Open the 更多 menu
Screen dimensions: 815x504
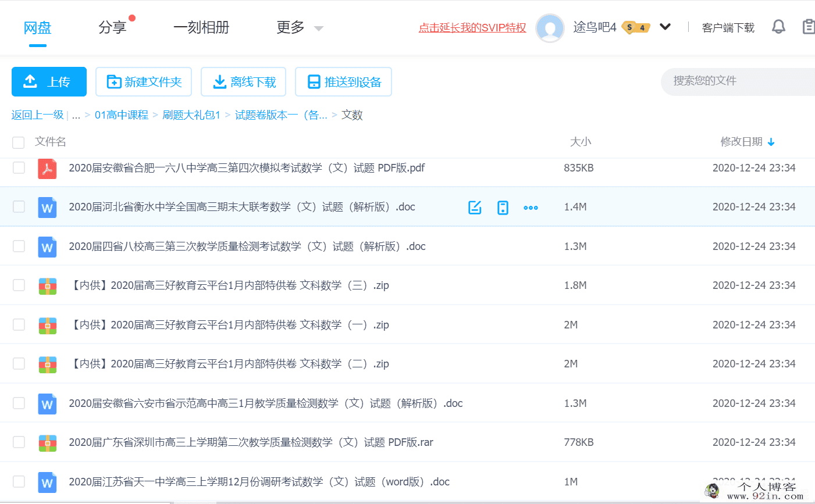point(290,27)
